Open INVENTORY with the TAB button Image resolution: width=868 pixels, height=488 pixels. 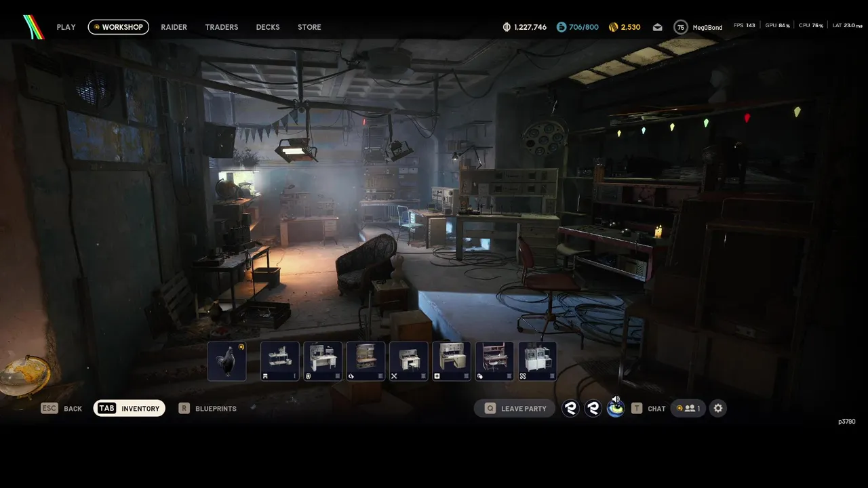(x=130, y=408)
